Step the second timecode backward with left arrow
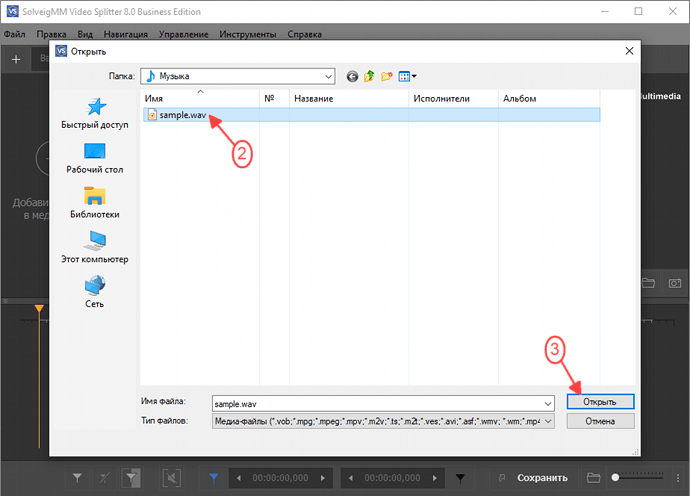690x496 pixels. click(x=351, y=478)
